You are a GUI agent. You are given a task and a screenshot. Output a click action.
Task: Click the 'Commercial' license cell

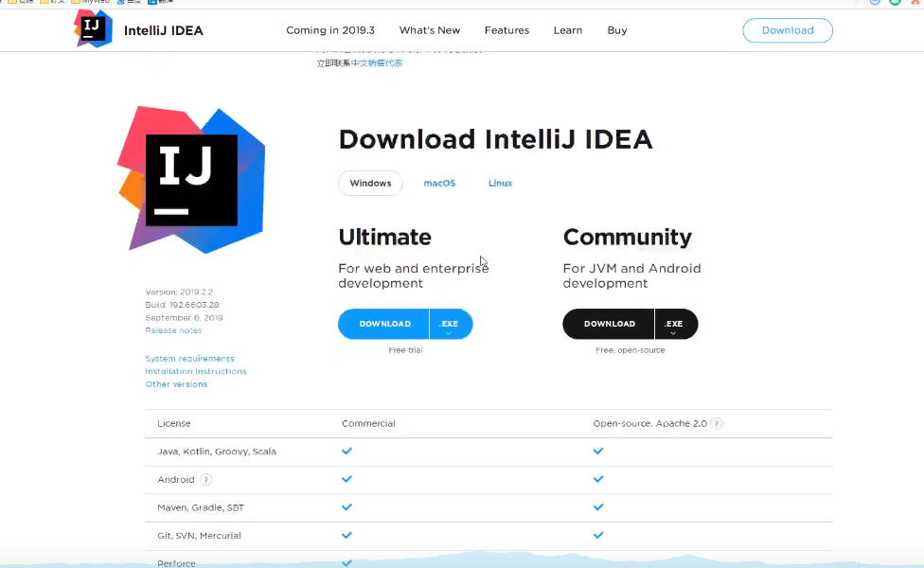[x=368, y=424]
